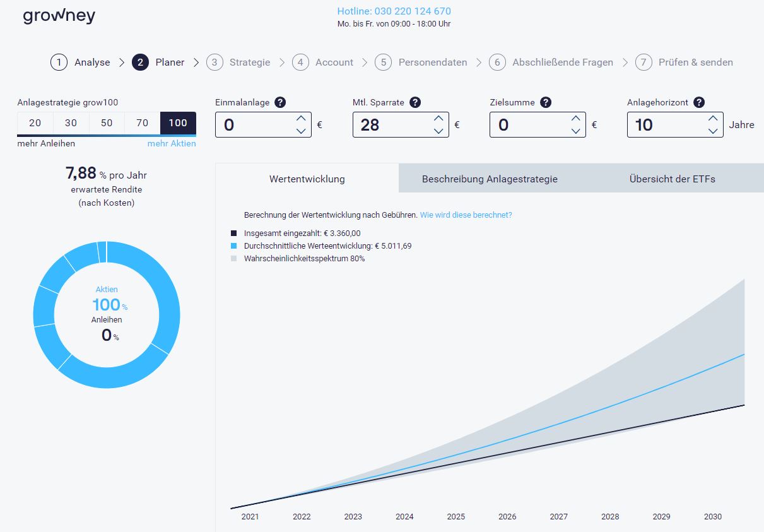
Task: Switch to Beschreibung Anlagestrategie tab
Action: pyautogui.click(x=490, y=179)
